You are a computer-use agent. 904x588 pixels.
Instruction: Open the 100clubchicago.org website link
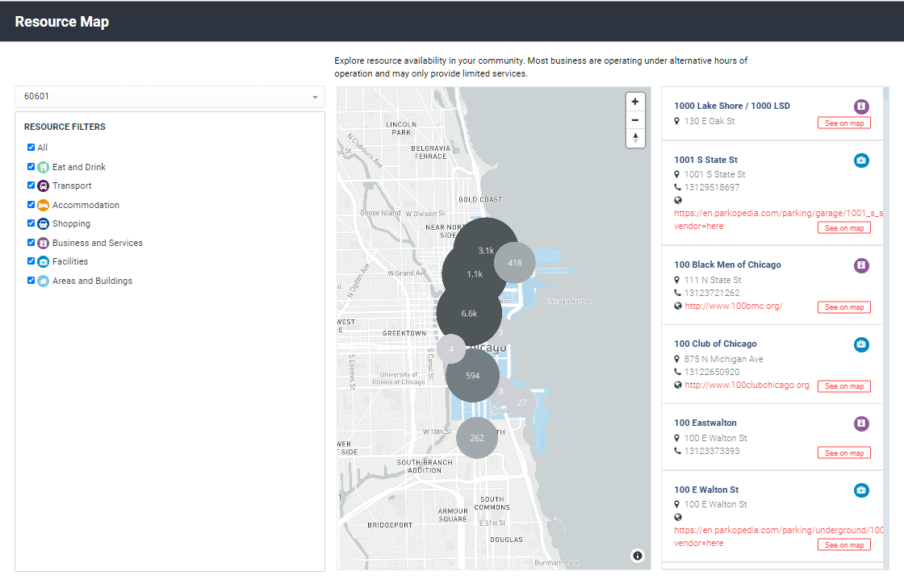(x=747, y=386)
